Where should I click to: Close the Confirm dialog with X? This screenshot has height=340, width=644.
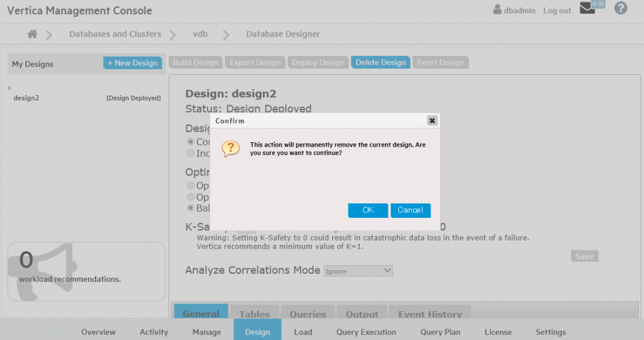click(432, 120)
